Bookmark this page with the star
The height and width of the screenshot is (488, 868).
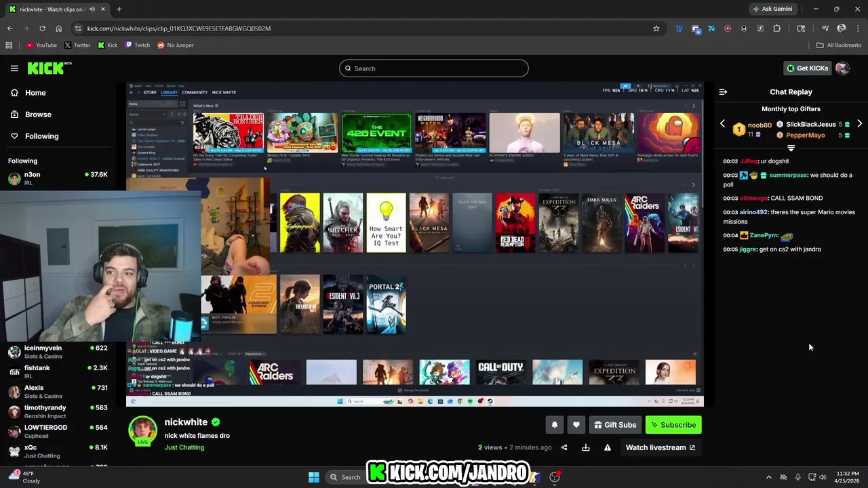656,28
